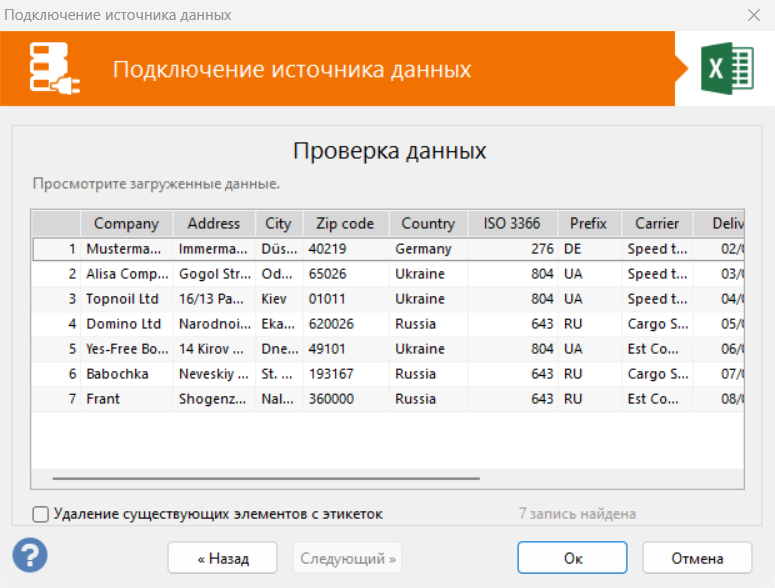Click the ISO 3366 column header
Screen dimensions: 775x588
click(x=512, y=223)
